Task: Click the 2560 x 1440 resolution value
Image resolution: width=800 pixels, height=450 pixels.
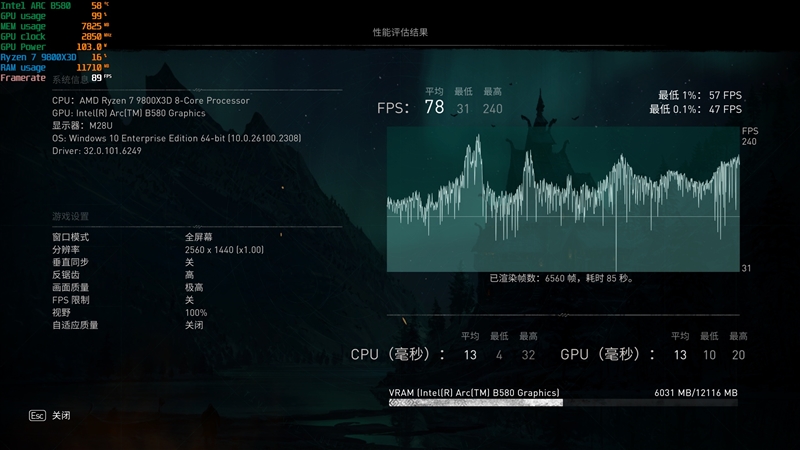Action: [x=224, y=249]
